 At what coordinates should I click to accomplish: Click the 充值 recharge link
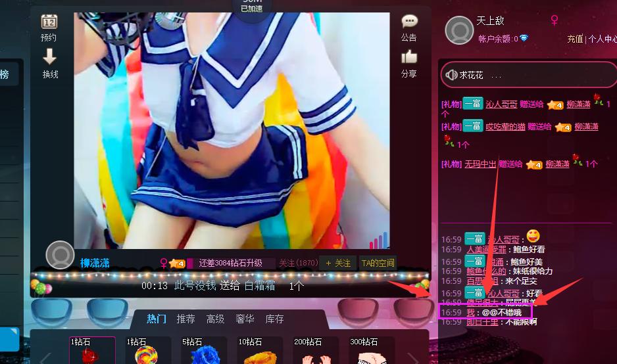pyautogui.click(x=575, y=39)
